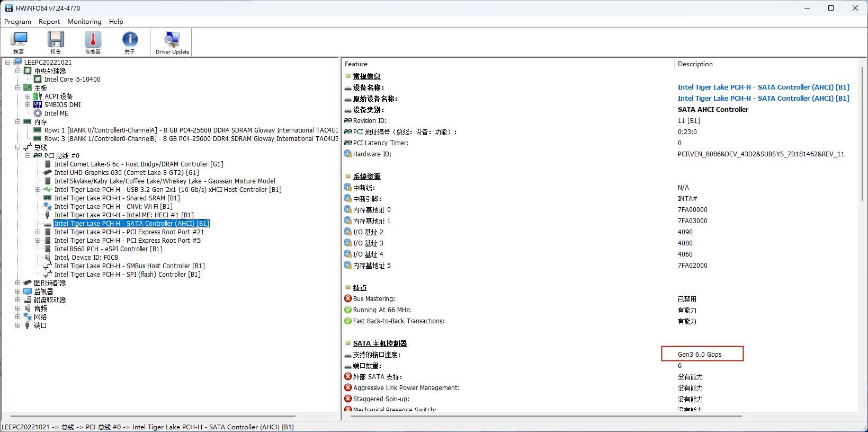This screenshot has height=432, width=868.
Task: Click the green check icon beside Running At 66 MHz
Action: [x=348, y=310]
